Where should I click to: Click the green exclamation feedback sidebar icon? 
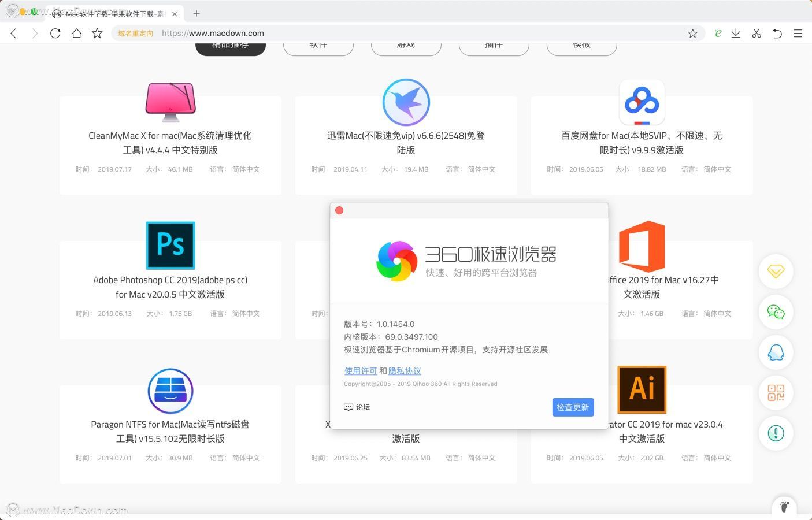pos(776,433)
